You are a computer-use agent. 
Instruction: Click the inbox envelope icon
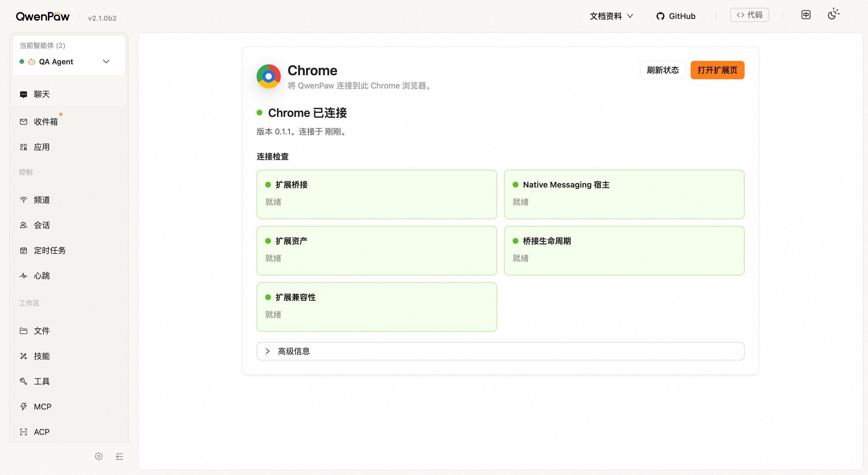pyautogui.click(x=23, y=122)
